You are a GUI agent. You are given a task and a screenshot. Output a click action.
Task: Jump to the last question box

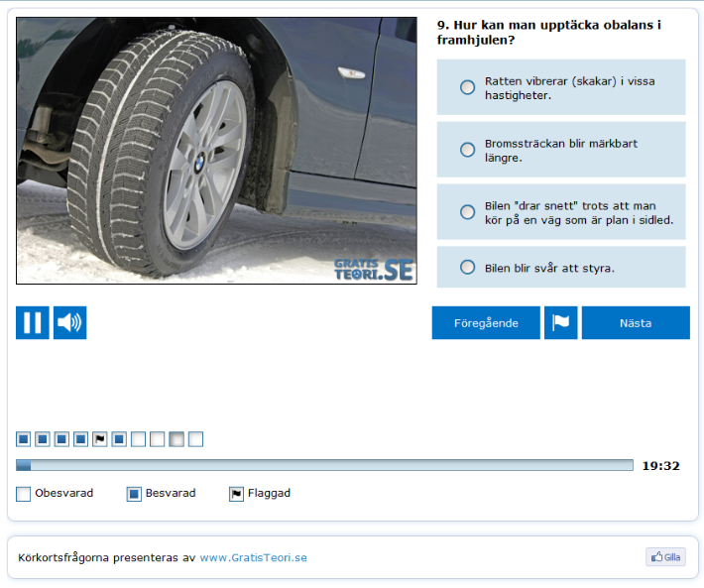[x=195, y=439]
